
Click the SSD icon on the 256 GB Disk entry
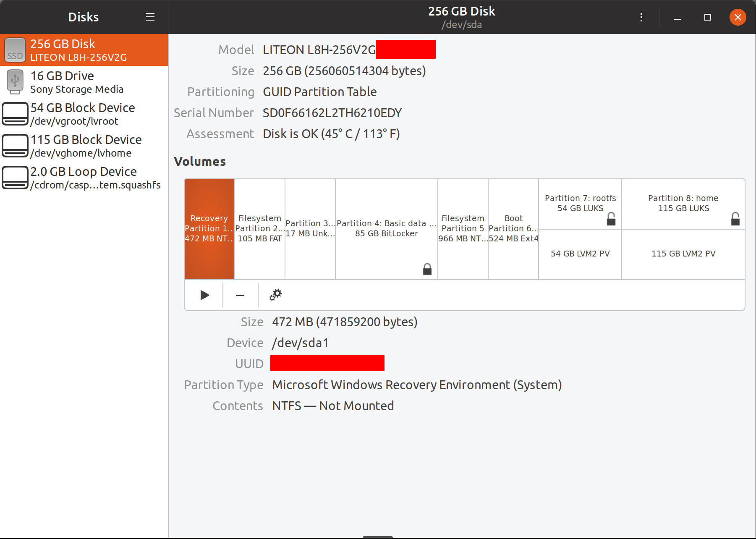click(x=15, y=50)
